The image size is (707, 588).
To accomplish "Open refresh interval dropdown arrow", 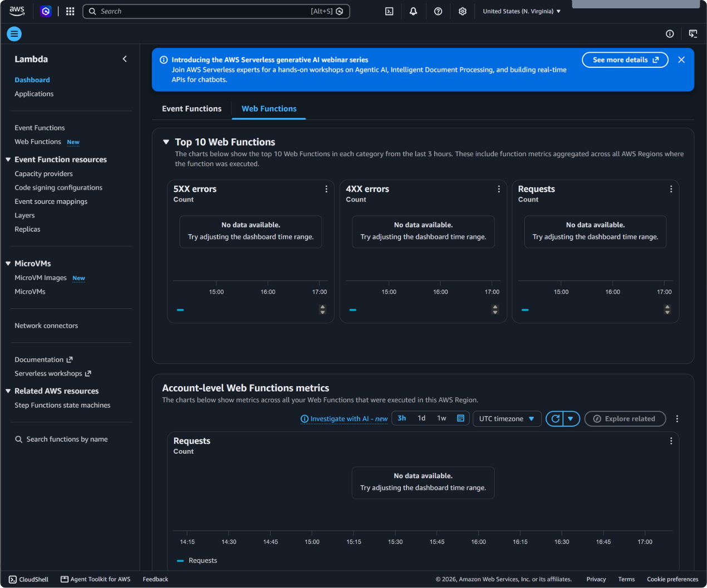I will tap(571, 419).
